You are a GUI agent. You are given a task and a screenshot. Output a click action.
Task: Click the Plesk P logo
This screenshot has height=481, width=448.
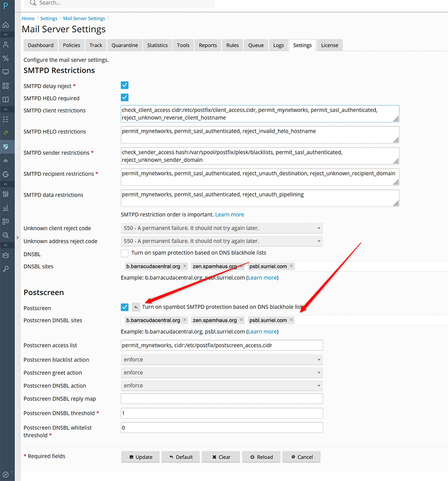click(x=6, y=6)
